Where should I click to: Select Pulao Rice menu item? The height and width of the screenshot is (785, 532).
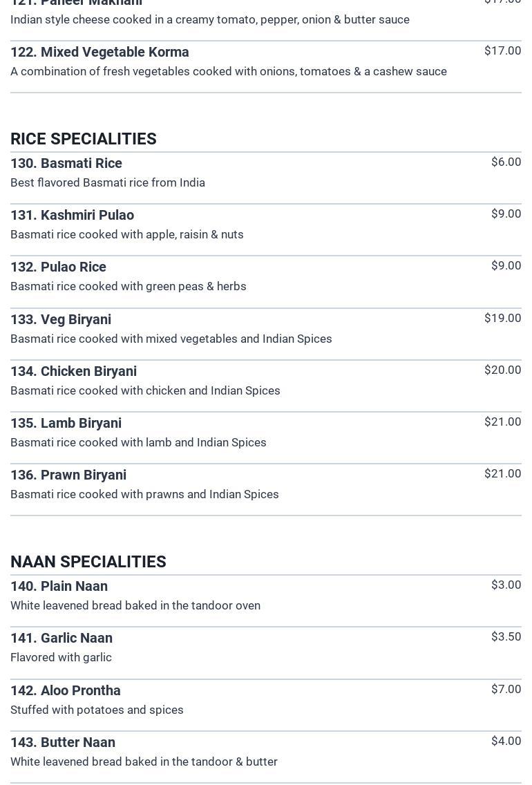[58, 267]
